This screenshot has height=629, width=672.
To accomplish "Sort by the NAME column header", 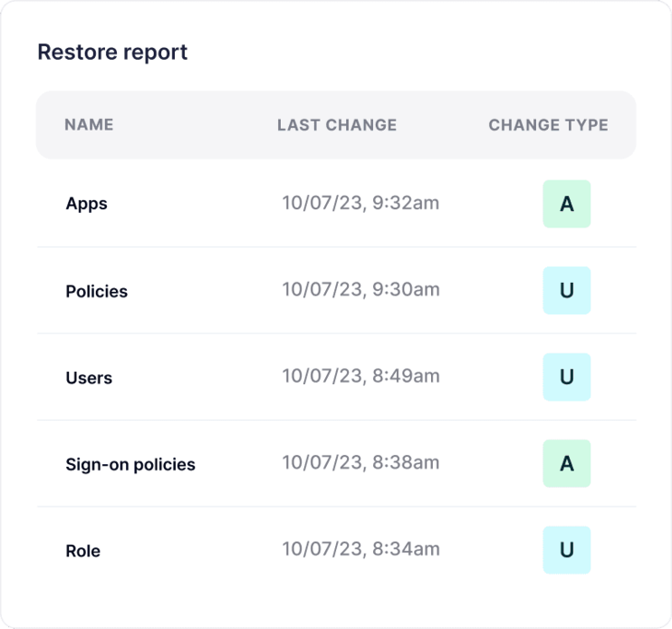I will (x=89, y=125).
